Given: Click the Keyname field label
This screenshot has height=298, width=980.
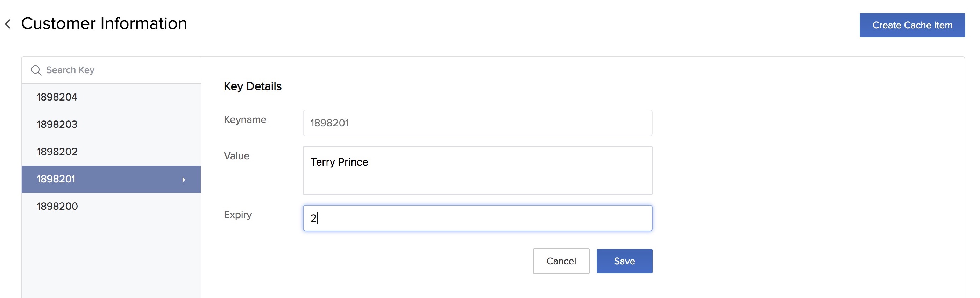Looking at the screenshot, I should tap(245, 120).
